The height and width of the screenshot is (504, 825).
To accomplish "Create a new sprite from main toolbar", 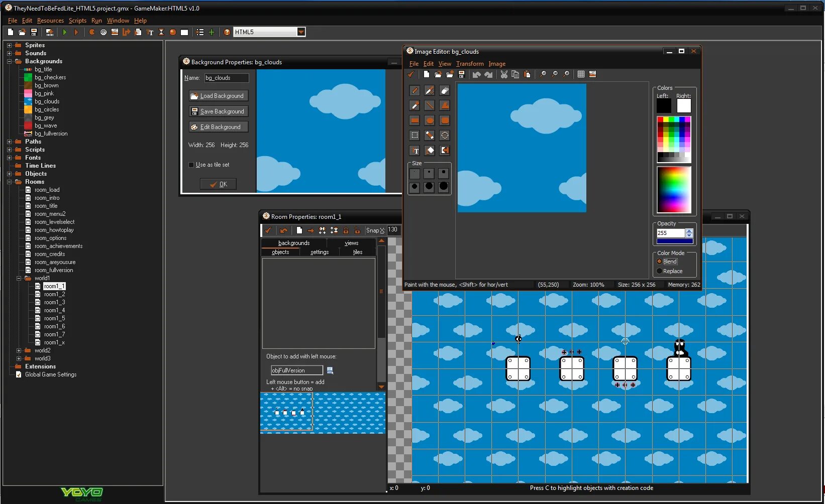I will (92, 32).
